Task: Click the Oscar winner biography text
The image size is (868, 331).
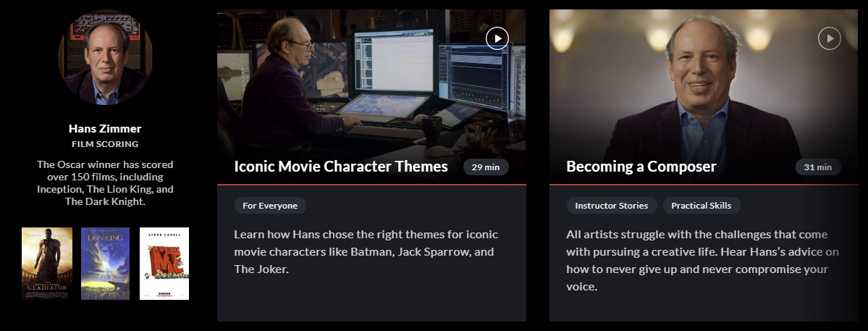Action: click(105, 183)
